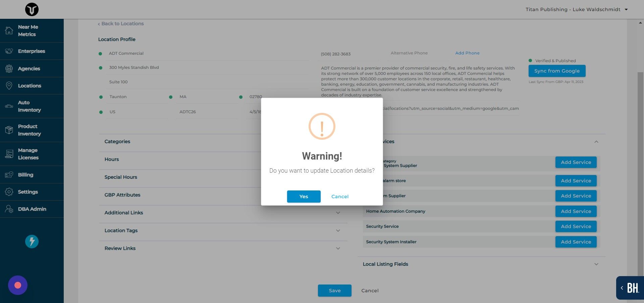Click Yes to update Location details

[x=304, y=197]
